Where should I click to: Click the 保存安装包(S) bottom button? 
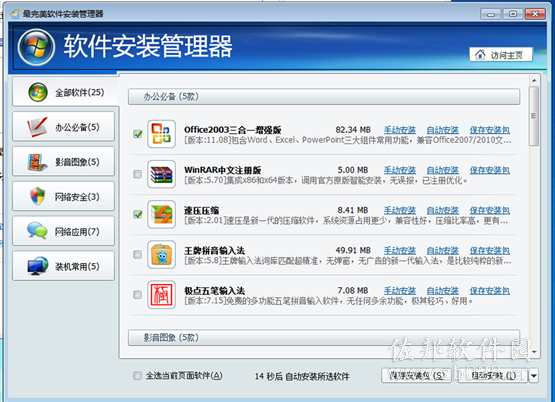[417, 375]
